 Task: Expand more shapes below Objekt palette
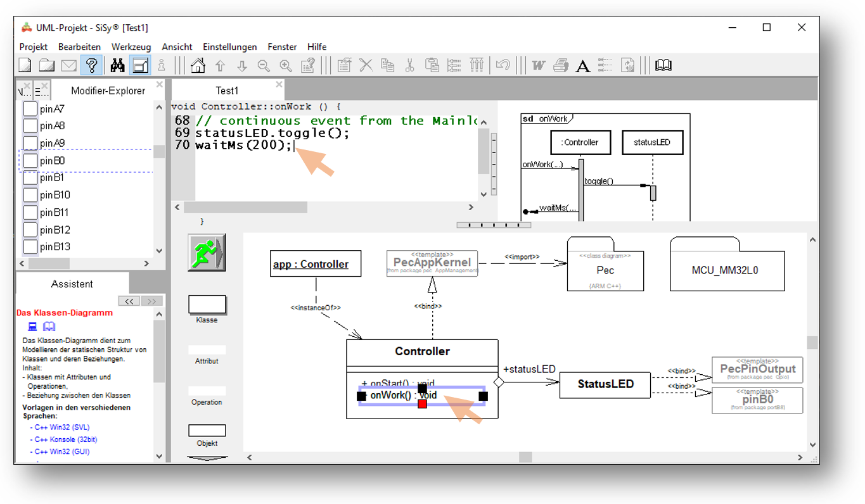click(x=207, y=458)
